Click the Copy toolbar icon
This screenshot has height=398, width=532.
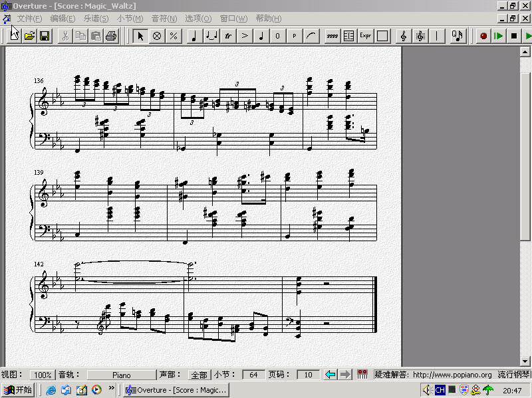coord(80,36)
